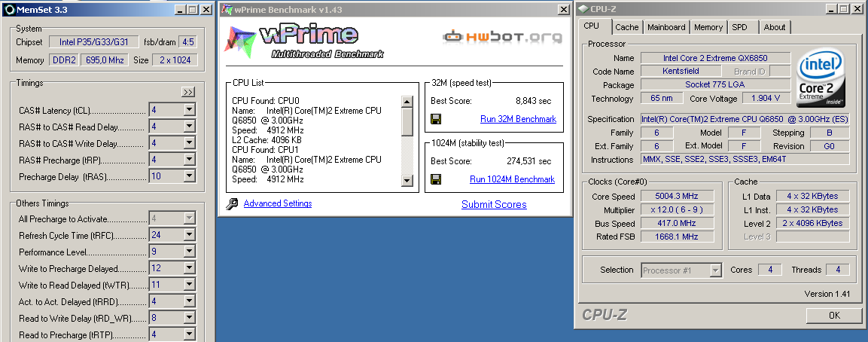Switch to the SPD tab in CPU-Z

(x=739, y=27)
